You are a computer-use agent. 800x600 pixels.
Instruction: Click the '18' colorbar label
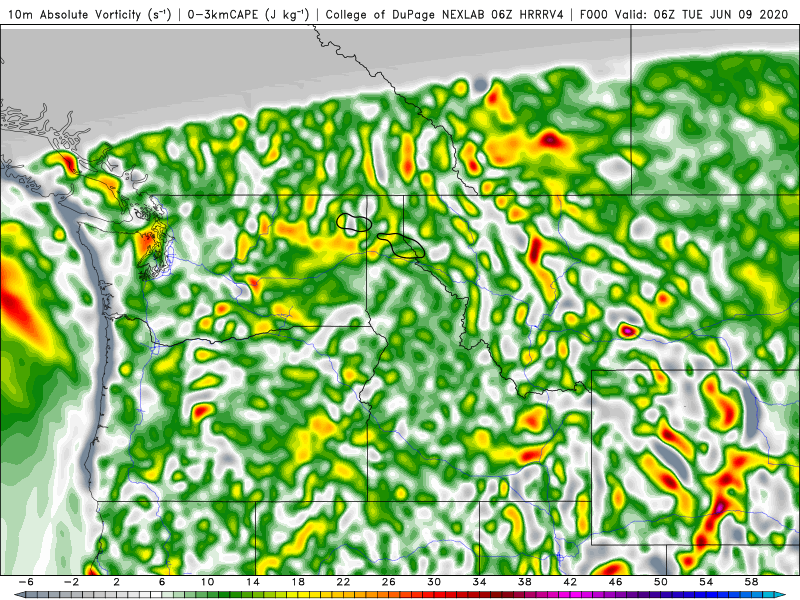[x=298, y=582]
